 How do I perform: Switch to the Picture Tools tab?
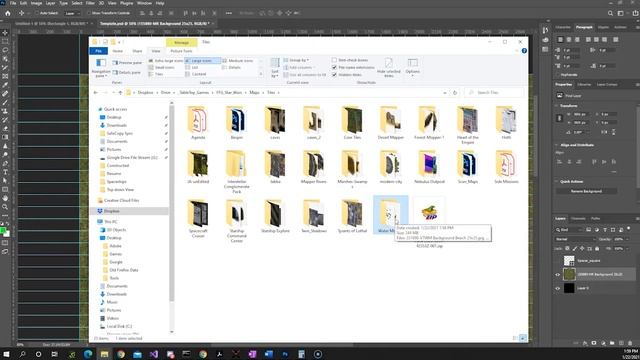[x=181, y=51]
